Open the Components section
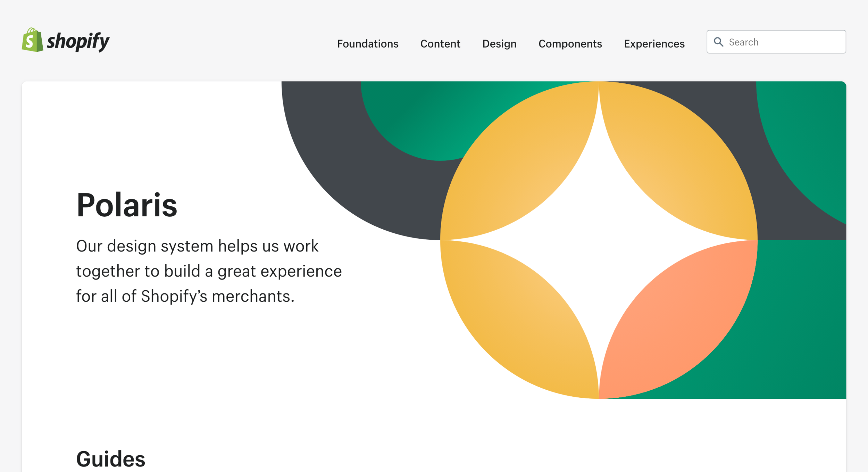The width and height of the screenshot is (868, 472). [x=570, y=44]
